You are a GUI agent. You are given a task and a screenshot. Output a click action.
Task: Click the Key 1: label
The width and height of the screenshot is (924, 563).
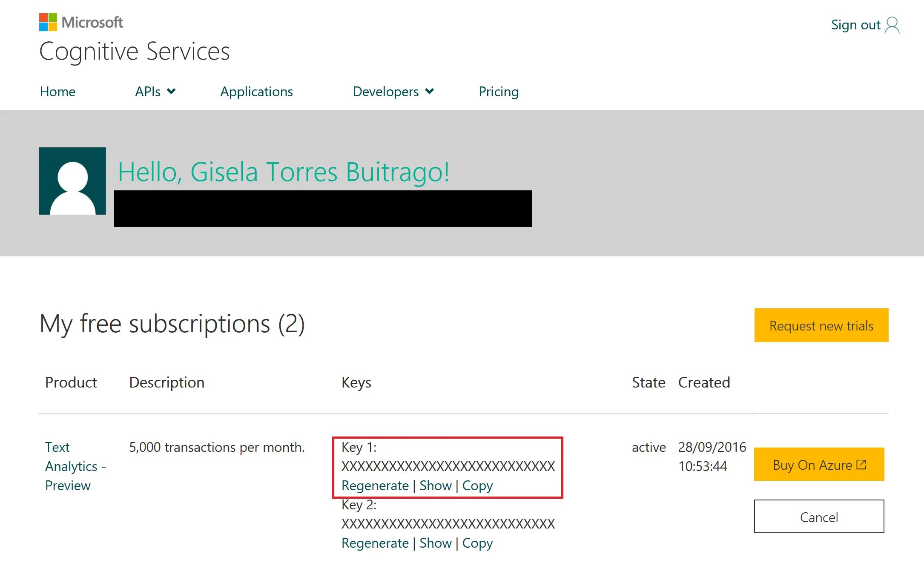(359, 447)
